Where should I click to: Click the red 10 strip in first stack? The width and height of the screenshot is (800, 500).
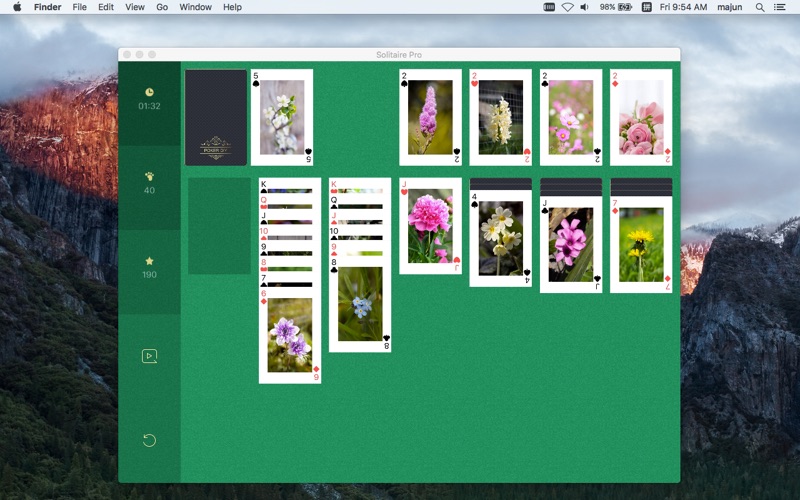point(290,233)
